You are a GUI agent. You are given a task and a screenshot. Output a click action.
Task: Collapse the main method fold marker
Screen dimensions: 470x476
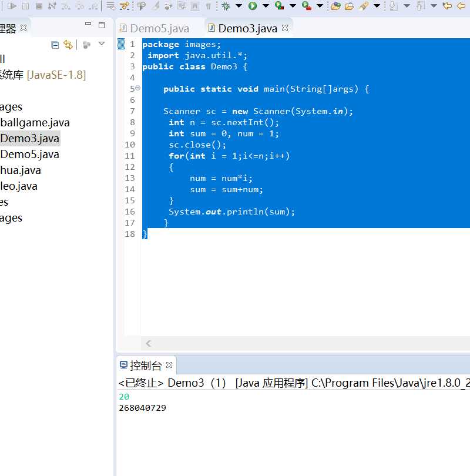[137, 88]
